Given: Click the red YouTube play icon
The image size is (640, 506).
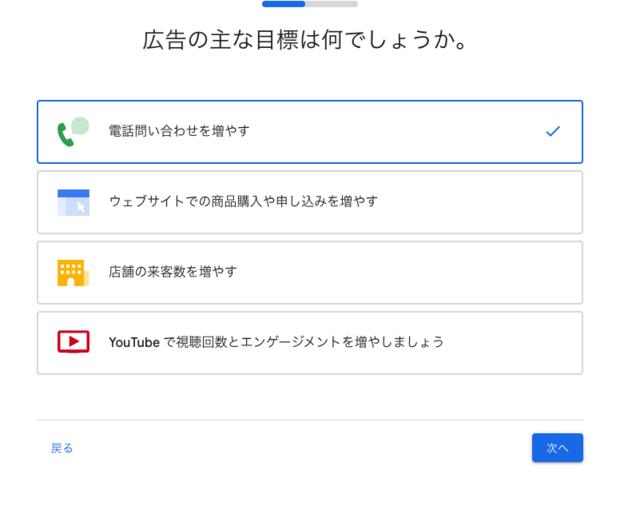Looking at the screenshot, I should (x=73, y=342).
